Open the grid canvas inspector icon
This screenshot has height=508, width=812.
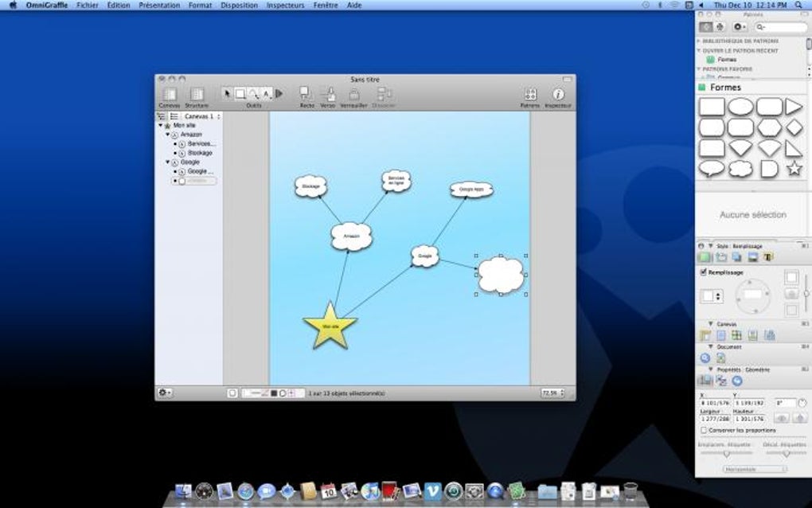[736, 335]
